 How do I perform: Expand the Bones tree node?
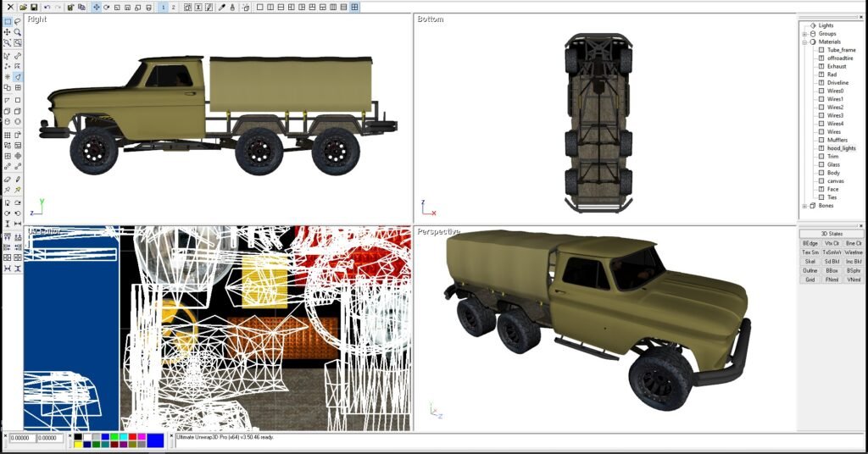coord(804,206)
